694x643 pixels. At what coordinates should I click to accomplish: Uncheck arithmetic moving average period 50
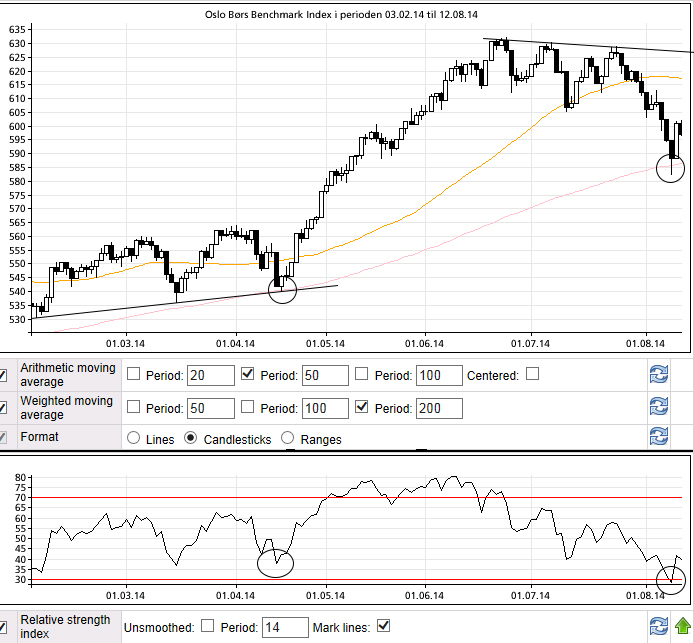coord(248,375)
